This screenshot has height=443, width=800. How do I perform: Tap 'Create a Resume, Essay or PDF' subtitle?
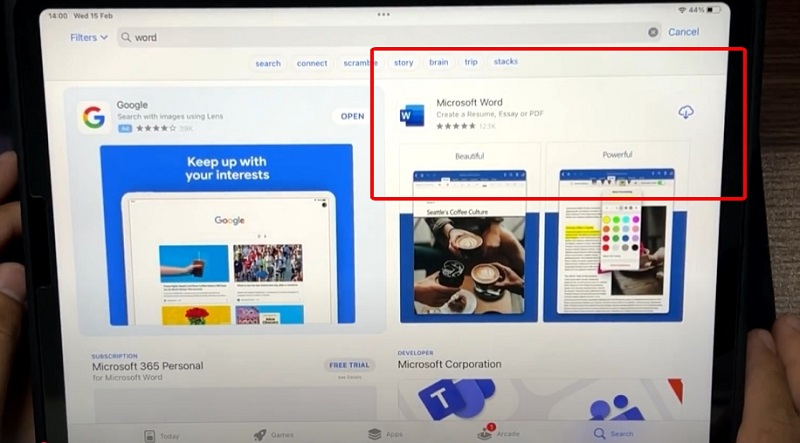[490, 114]
